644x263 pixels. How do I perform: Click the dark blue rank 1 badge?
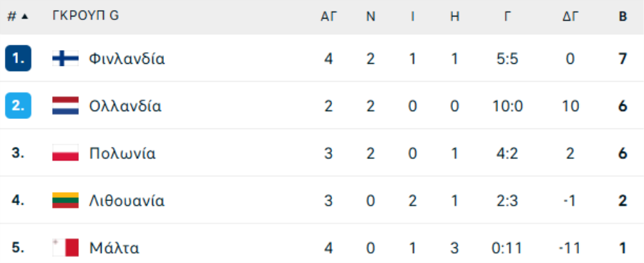pos(18,59)
